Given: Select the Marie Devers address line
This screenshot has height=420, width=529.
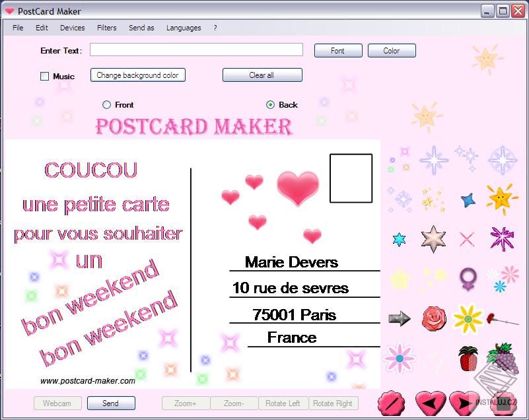Looking at the screenshot, I should (x=291, y=262).
